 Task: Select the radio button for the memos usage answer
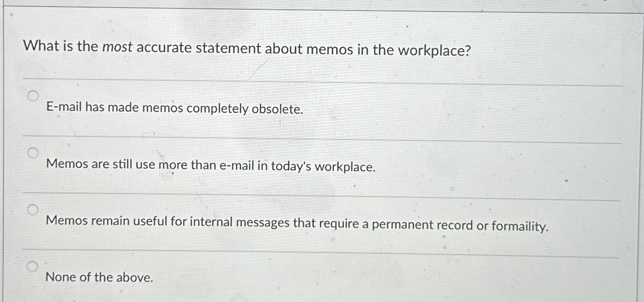pyautogui.click(x=33, y=153)
